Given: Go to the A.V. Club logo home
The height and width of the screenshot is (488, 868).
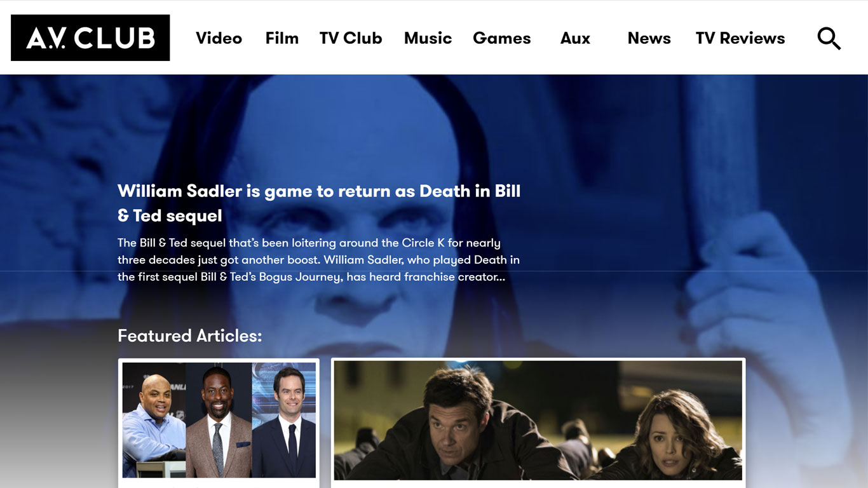Looking at the screenshot, I should 90,38.
